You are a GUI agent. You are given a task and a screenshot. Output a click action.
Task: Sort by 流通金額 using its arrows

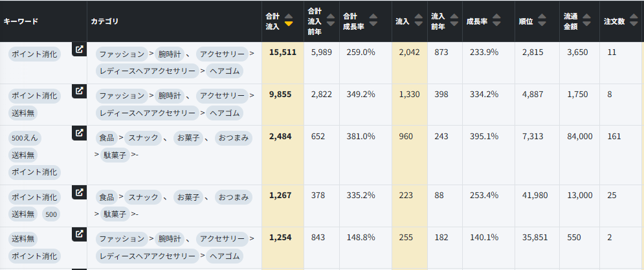[586, 21]
